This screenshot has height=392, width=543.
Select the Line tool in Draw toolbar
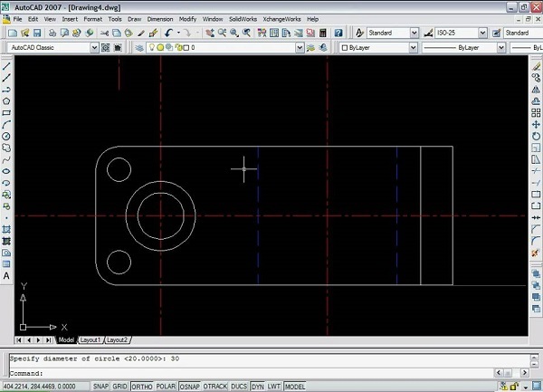tap(6, 66)
